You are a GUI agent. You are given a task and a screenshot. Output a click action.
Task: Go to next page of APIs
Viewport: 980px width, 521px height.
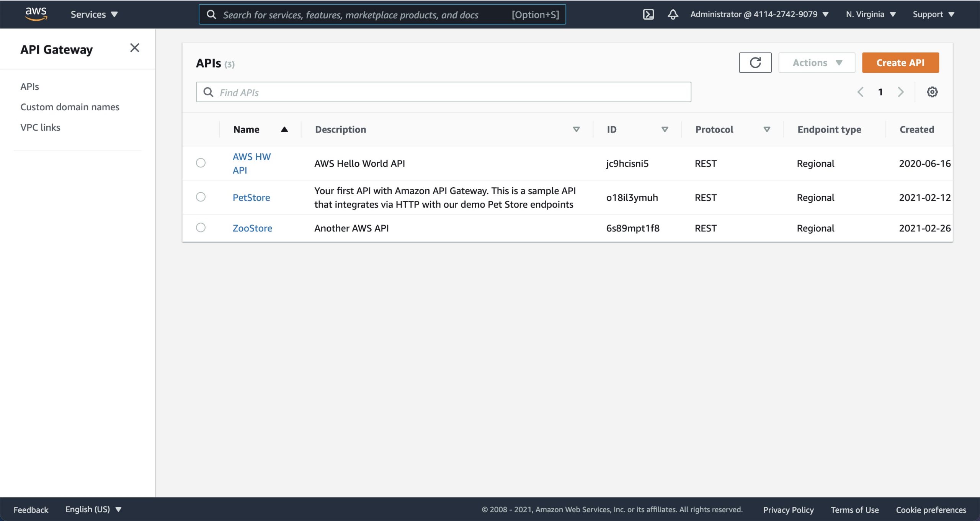[x=900, y=92]
